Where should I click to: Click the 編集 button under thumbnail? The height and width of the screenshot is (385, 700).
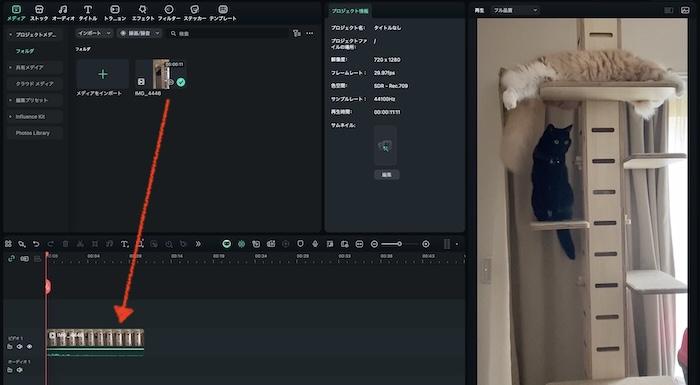[387, 175]
